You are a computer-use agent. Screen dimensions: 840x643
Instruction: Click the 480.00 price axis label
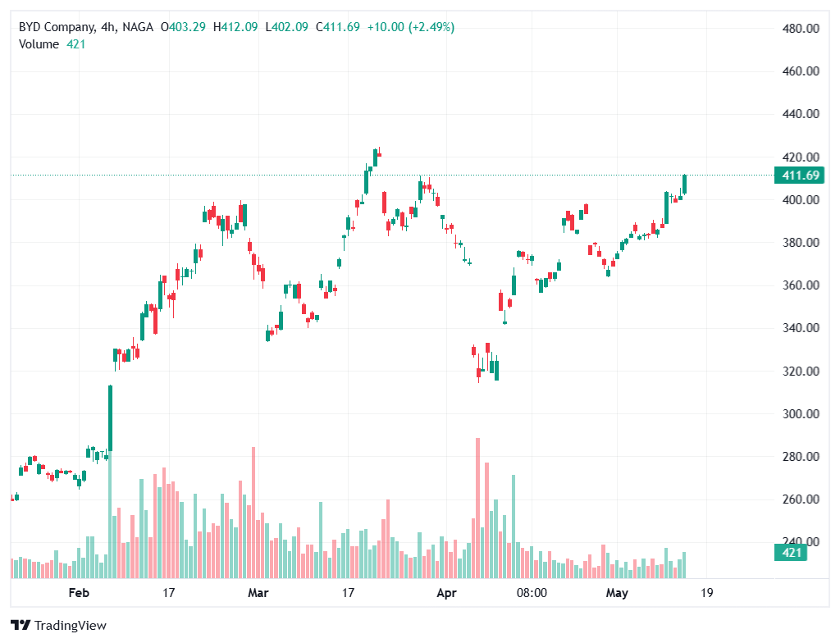801,29
